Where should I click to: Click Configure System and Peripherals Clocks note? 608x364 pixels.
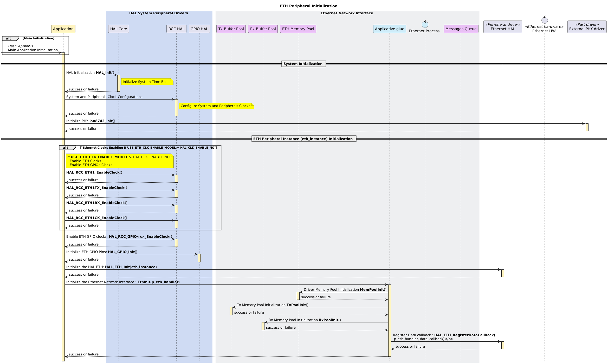click(216, 106)
